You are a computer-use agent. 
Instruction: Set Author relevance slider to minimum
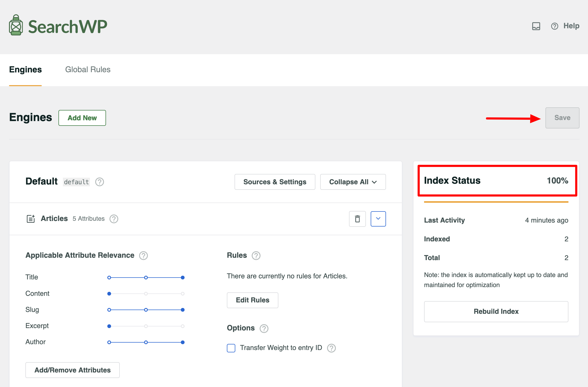point(109,342)
